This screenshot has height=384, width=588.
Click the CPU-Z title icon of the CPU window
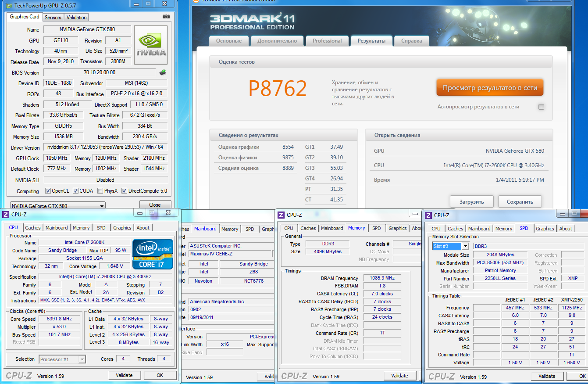click(6, 215)
